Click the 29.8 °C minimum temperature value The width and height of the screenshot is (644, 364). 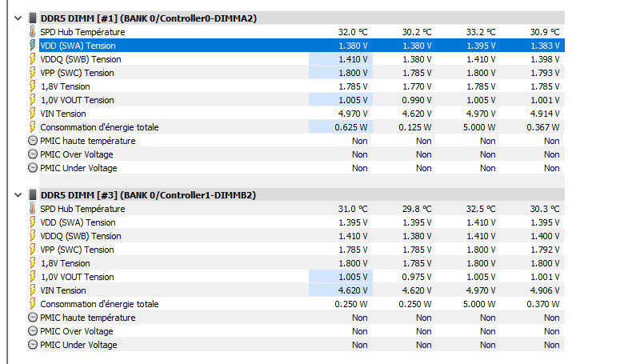coord(417,209)
